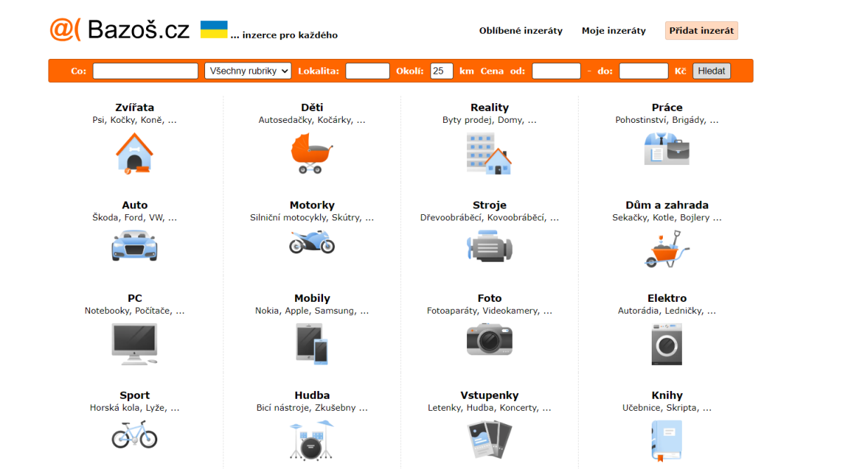Viewport: 868px width, 469px height.
Task: Go to Moje inzeráty
Action: click(x=613, y=31)
